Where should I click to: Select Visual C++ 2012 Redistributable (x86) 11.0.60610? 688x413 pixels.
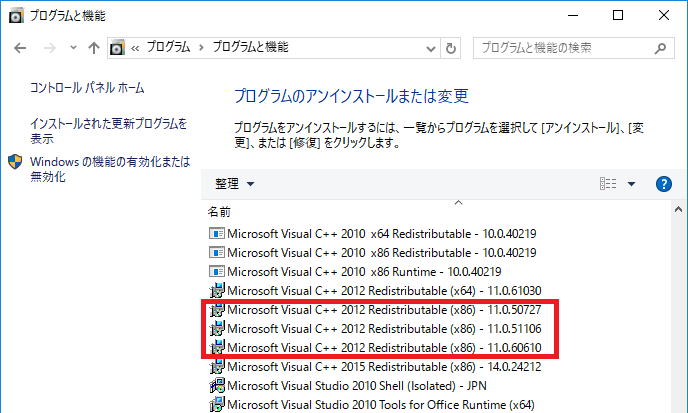point(384,348)
